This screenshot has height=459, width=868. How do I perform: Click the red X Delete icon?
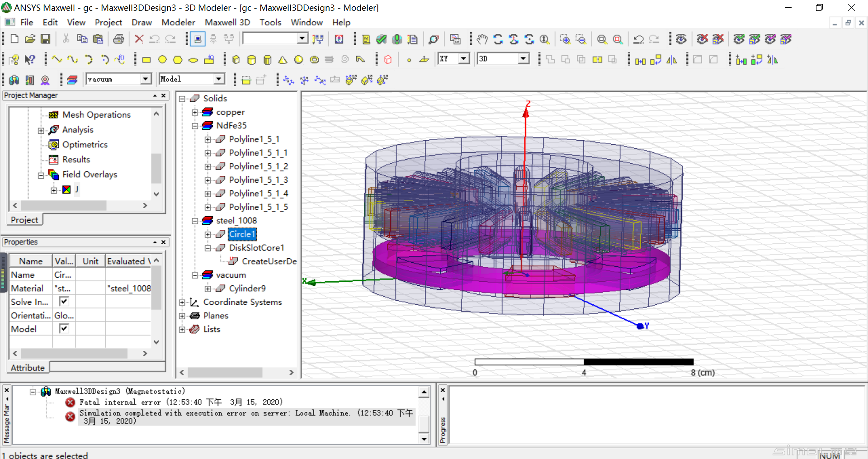139,39
